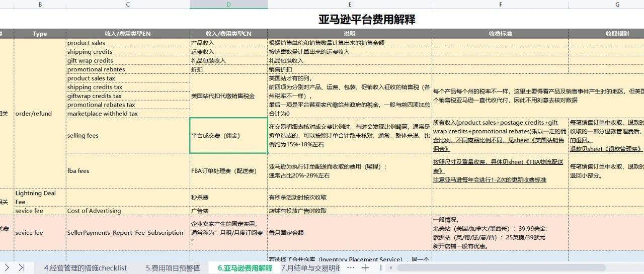Click the 北美站 39.99美金 subscription cell

[x=500, y=233]
